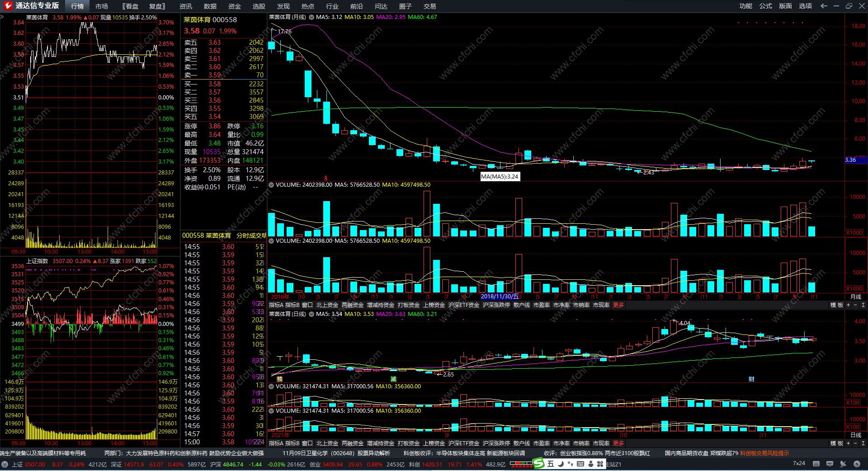Show 散户线 on the daily chart
The width and height of the screenshot is (868, 471).
click(522, 443)
